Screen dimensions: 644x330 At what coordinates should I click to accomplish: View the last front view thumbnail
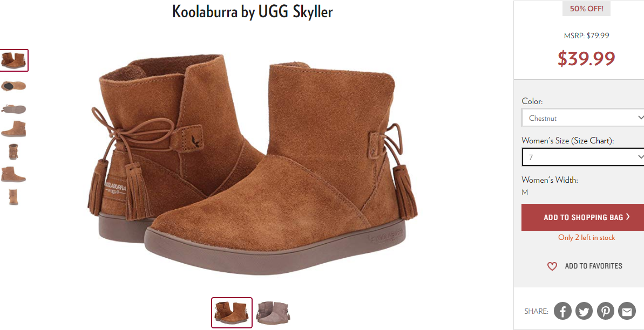[x=13, y=197]
